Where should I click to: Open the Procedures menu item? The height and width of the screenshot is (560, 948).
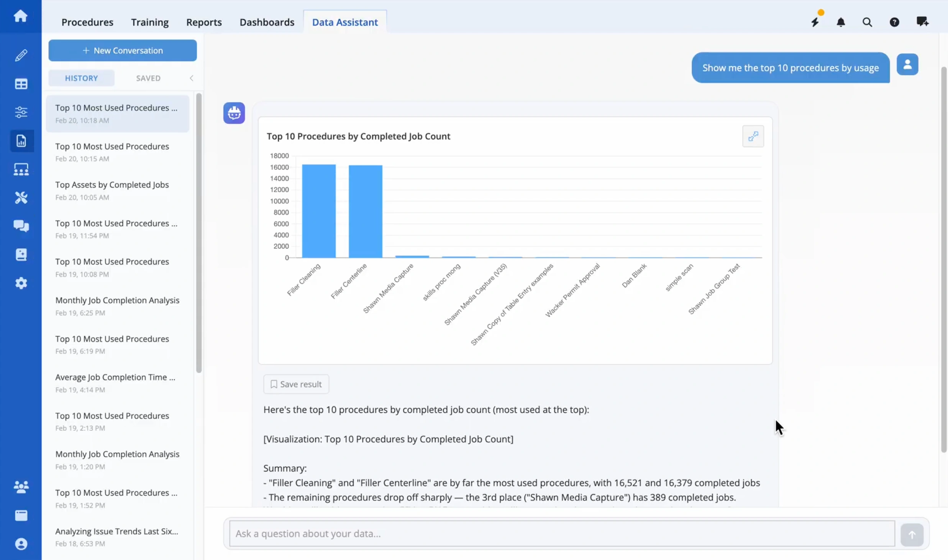tap(87, 22)
